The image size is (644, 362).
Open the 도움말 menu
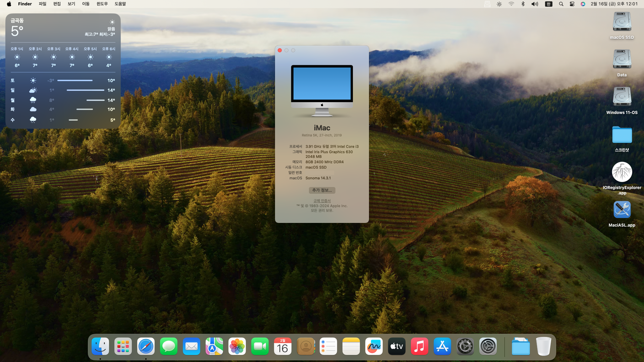coord(120,4)
